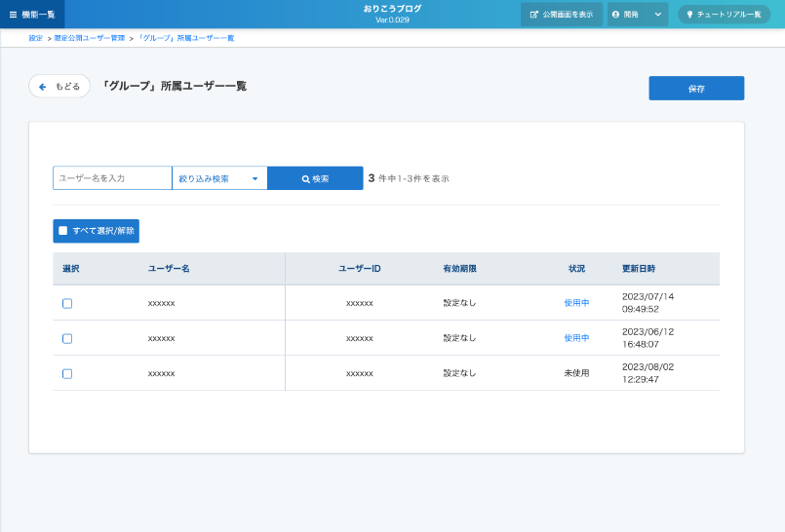The image size is (785, 532).
Task: Sort by 更新日時 column header
Action: pyautogui.click(x=639, y=268)
